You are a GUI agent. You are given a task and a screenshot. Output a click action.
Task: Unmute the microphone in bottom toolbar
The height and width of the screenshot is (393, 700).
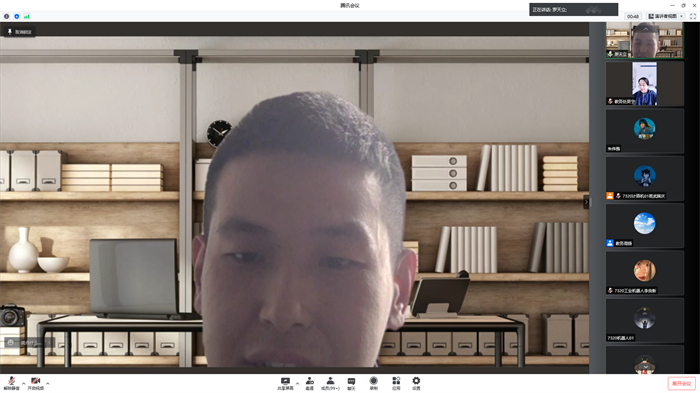12,383
